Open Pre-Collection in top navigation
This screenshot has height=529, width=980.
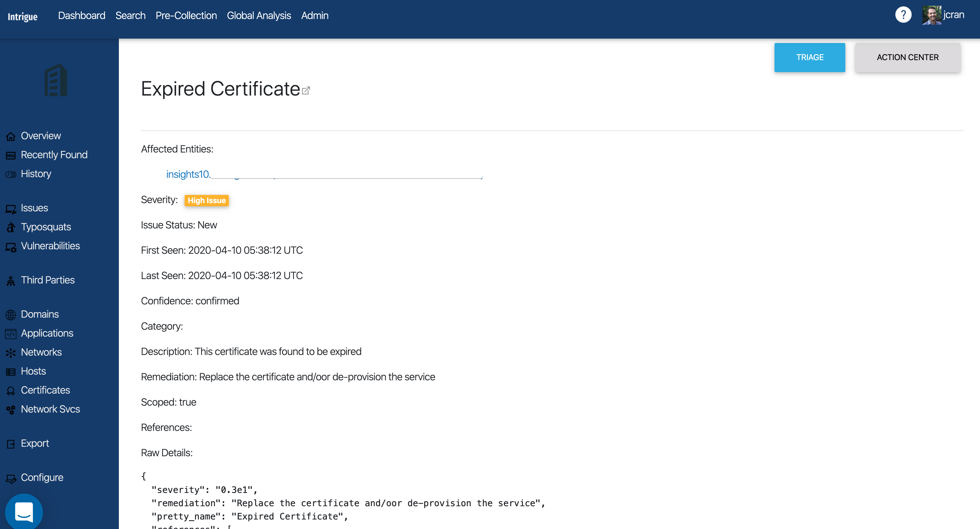point(186,15)
